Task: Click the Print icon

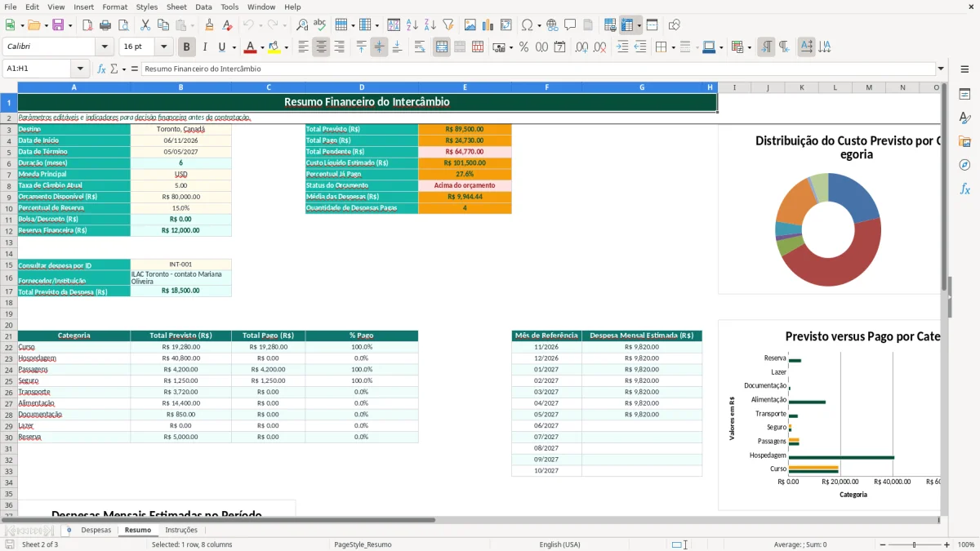Action: 106,25
